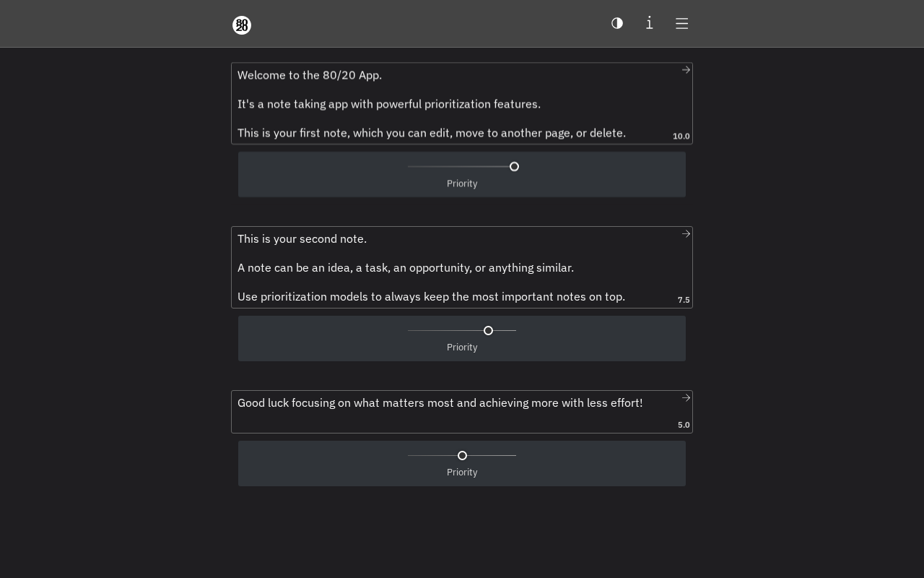The width and height of the screenshot is (924, 578).
Task: Click the Priority label under the Welcome note
Action: pos(462,184)
